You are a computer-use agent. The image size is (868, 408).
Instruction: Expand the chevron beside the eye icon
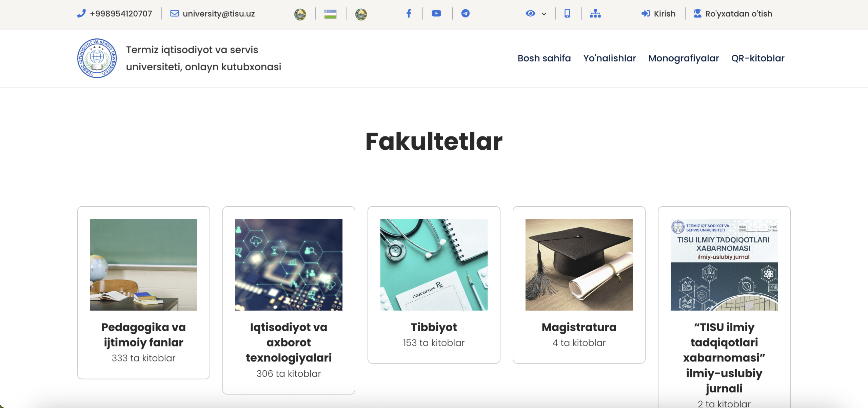coord(544,14)
